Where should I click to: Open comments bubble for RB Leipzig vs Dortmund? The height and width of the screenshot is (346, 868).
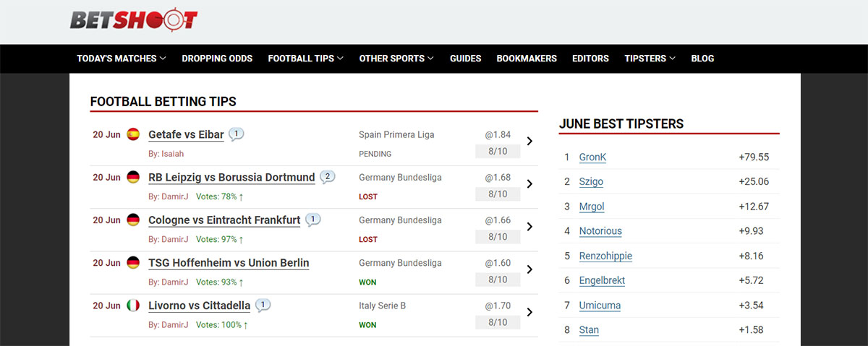point(327,176)
